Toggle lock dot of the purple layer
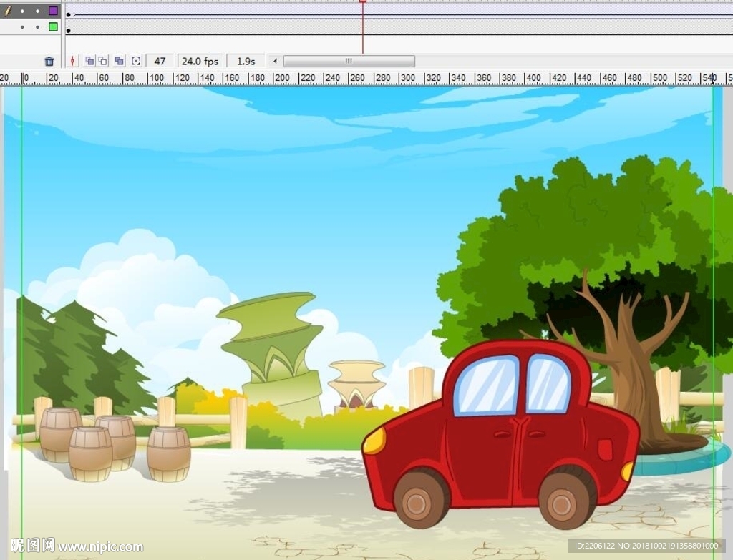733x560 pixels. coord(37,11)
